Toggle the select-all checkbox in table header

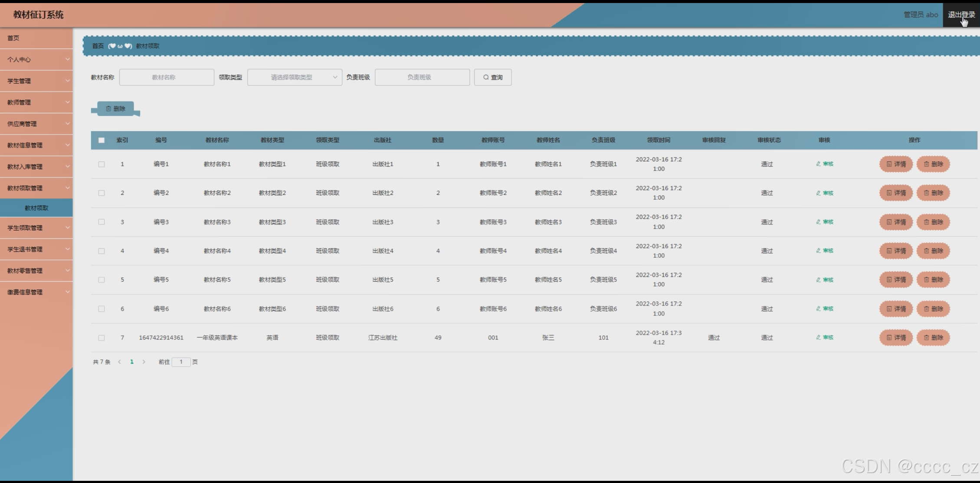[102, 140]
